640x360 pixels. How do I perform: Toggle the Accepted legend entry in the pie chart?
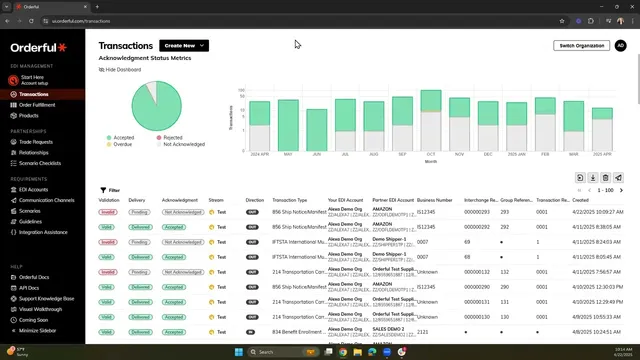pyautogui.click(x=120, y=138)
